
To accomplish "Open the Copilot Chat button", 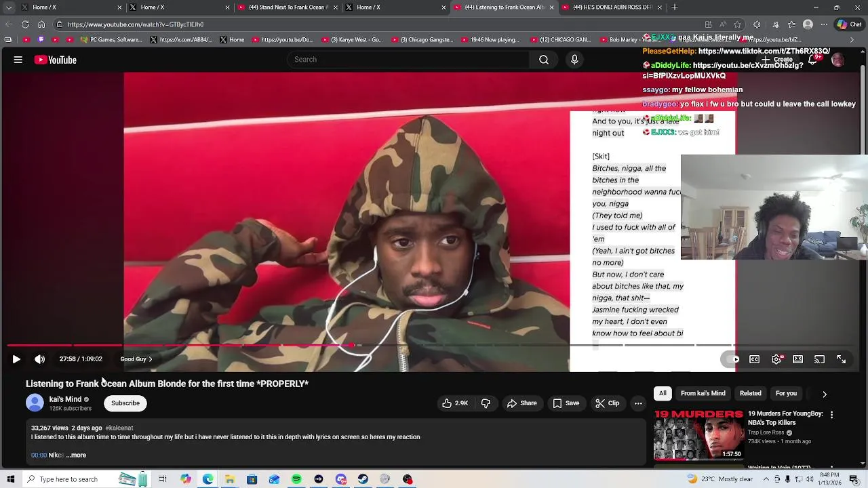I will coord(850,24).
